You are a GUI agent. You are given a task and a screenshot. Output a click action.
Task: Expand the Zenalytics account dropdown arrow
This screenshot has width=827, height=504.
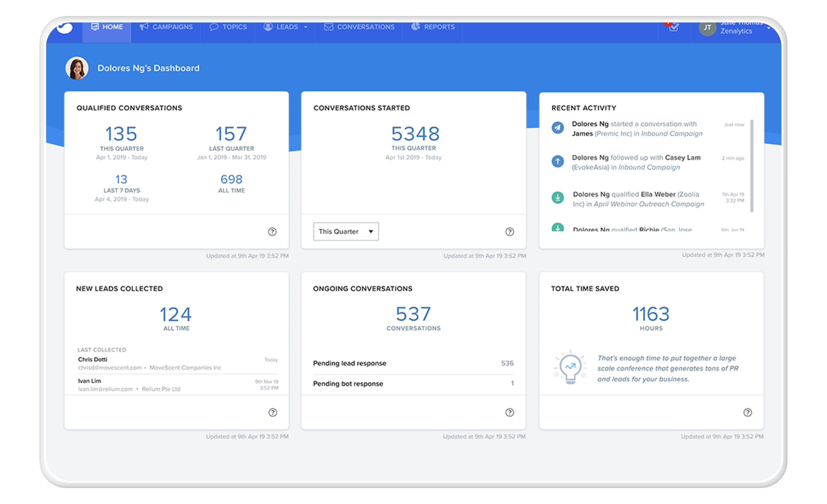pyautogui.click(x=769, y=28)
